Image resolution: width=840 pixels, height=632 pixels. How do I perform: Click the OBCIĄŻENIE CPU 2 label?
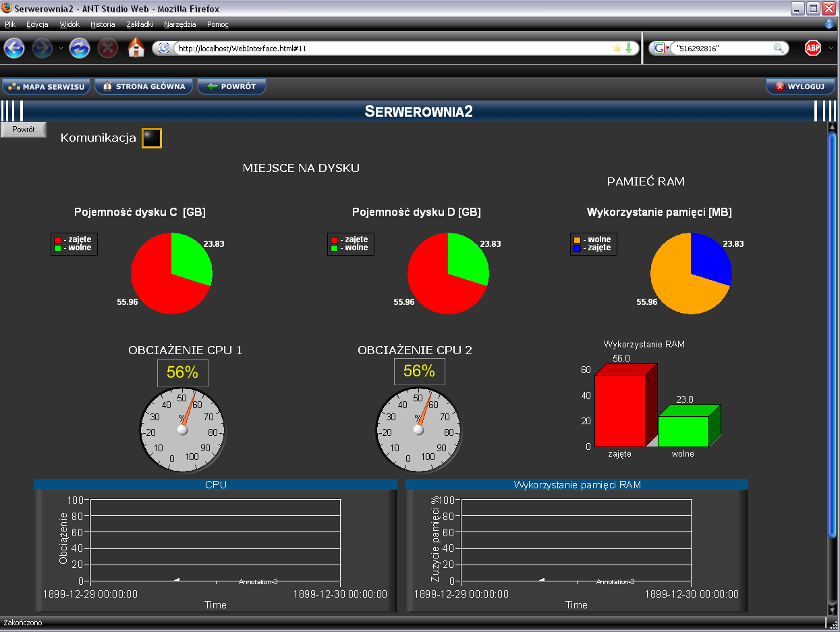tap(415, 350)
